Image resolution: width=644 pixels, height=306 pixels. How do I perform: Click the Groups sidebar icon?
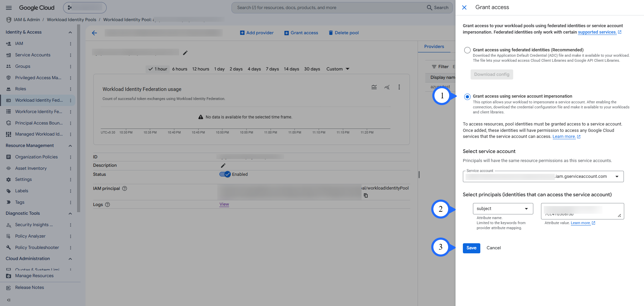pyautogui.click(x=9, y=66)
